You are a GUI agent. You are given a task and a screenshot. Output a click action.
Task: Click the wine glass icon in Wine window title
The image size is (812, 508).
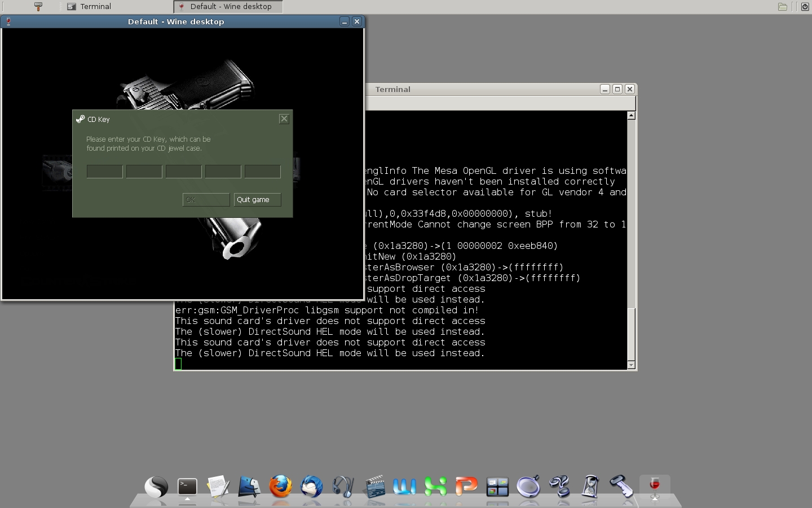click(x=8, y=21)
